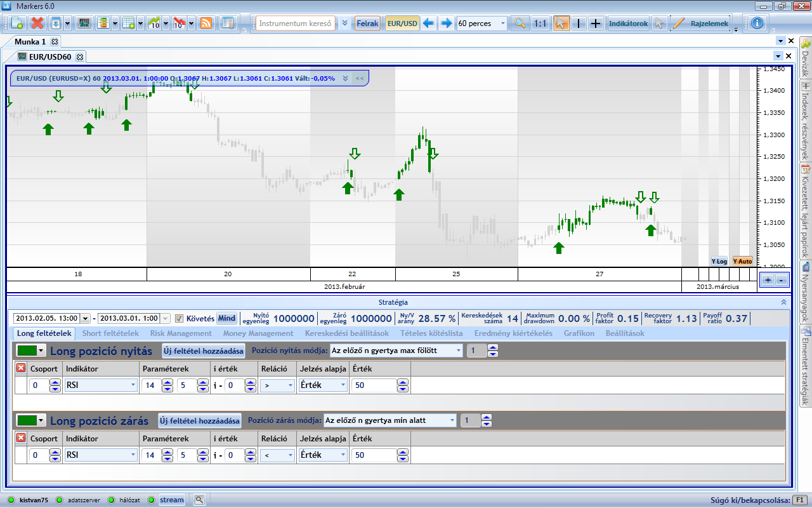The image size is (812, 508).
Task: Click the new document icon with green plus
Action: (17, 23)
